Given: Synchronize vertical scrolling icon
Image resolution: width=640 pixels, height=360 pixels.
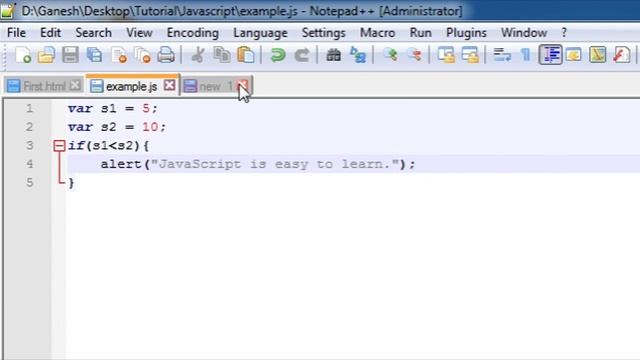Looking at the screenshot, I should [x=446, y=55].
